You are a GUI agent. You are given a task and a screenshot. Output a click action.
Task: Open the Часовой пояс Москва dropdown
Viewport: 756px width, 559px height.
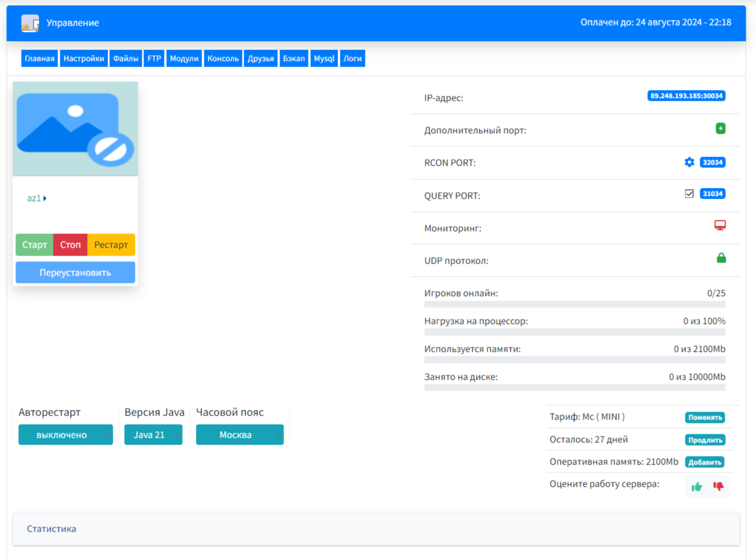coord(240,435)
